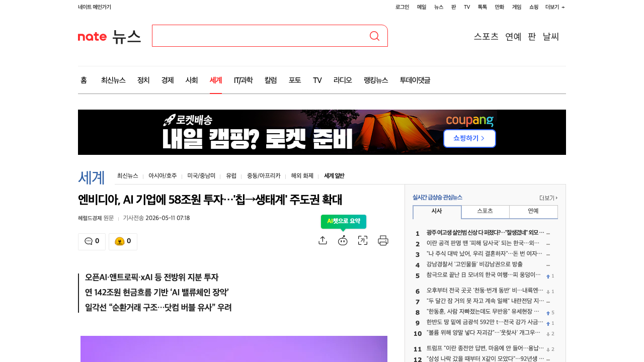Image resolution: width=644 pixels, height=362 pixels.
Task: Select the 랭킹뉴스 menu item
Action: 376,80
